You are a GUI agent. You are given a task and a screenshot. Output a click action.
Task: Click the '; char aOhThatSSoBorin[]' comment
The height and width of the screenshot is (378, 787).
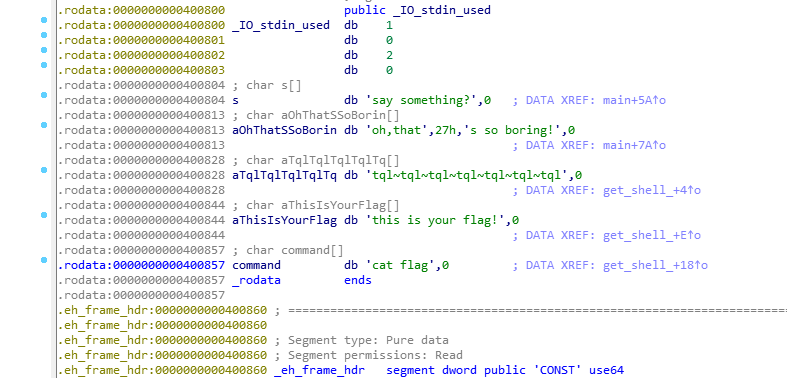click(x=316, y=115)
